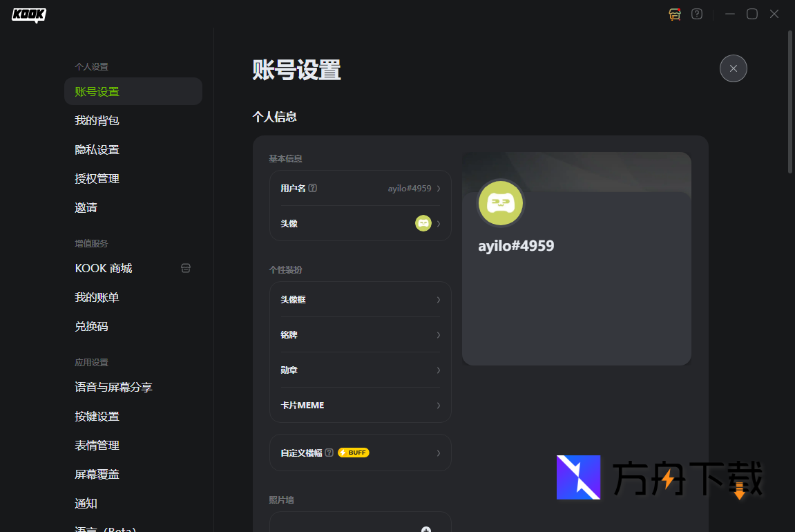Open 隐私设置 from the sidebar
This screenshot has width=795, height=532.
pos(97,149)
